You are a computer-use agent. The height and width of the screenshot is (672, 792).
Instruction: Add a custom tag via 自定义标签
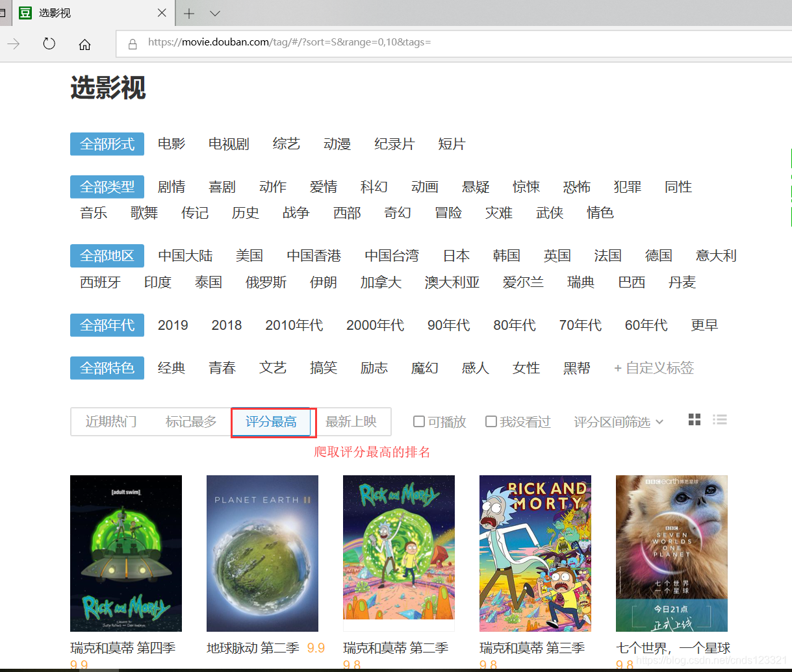coord(654,368)
